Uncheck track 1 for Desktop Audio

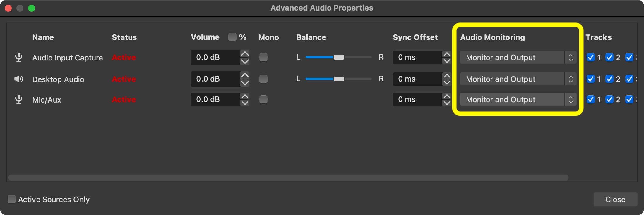(591, 79)
